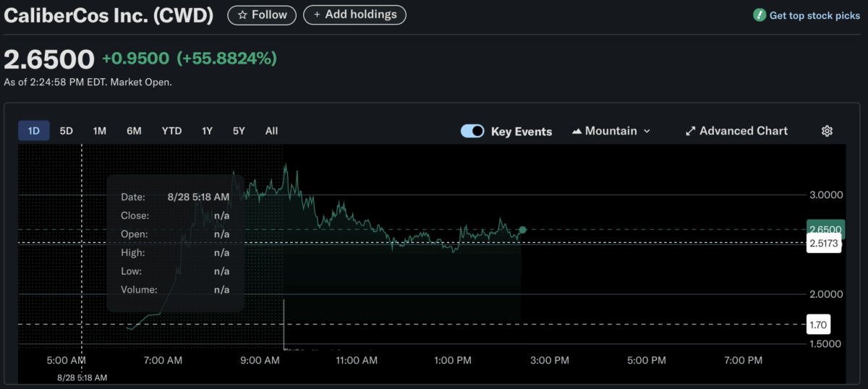The height and width of the screenshot is (389, 868).
Task: Select the 1D range tab
Action: (34, 131)
